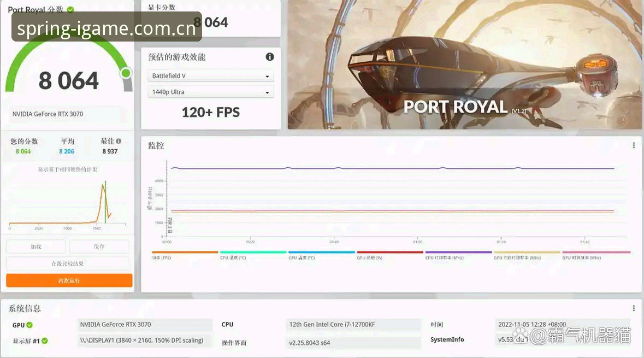This screenshot has width=644, height=358.
Task: Click the orange 再次运行 run again button
Action: pos(69,280)
